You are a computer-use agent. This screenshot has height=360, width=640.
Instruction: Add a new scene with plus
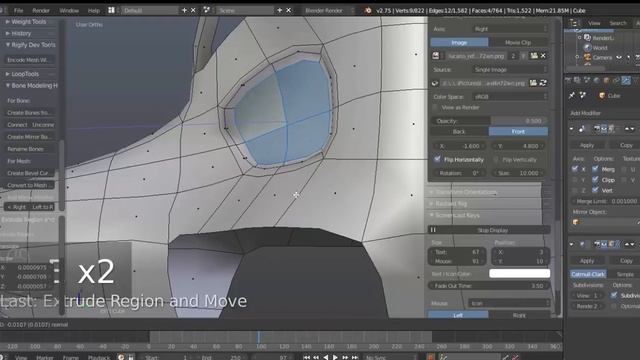click(x=280, y=10)
